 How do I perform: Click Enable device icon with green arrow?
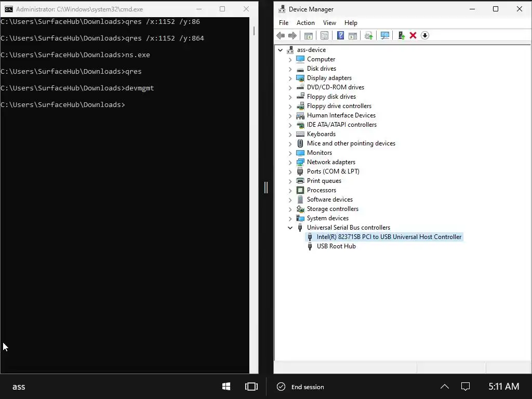[x=402, y=35]
